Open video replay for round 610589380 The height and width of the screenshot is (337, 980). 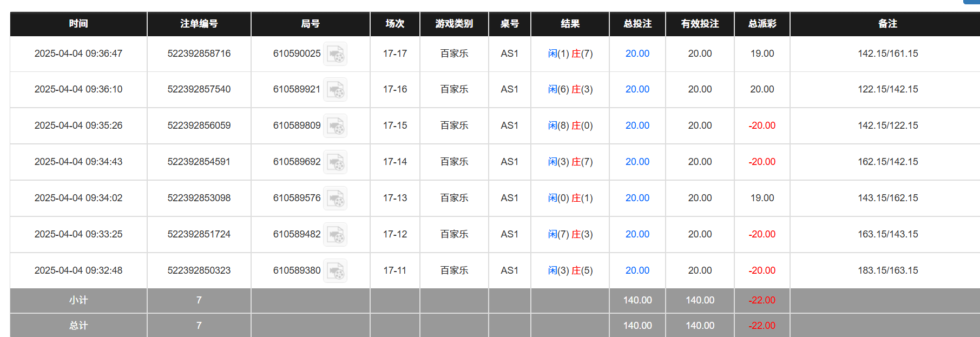click(336, 270)
